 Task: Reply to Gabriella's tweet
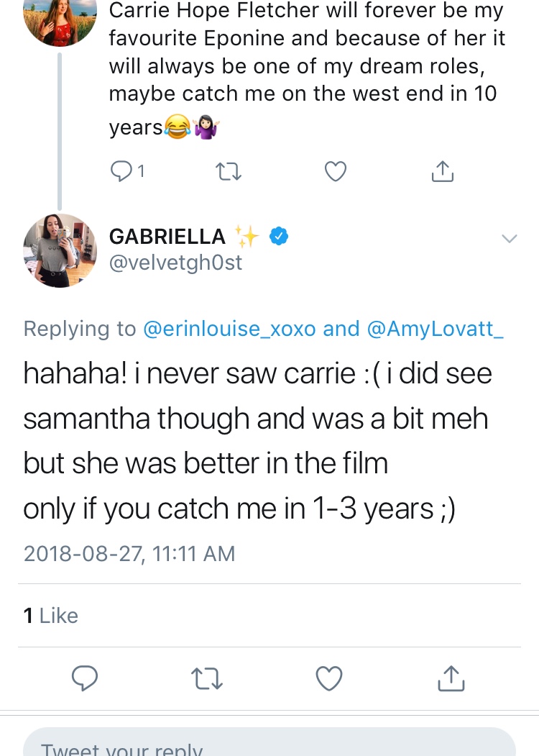(86, 678)
